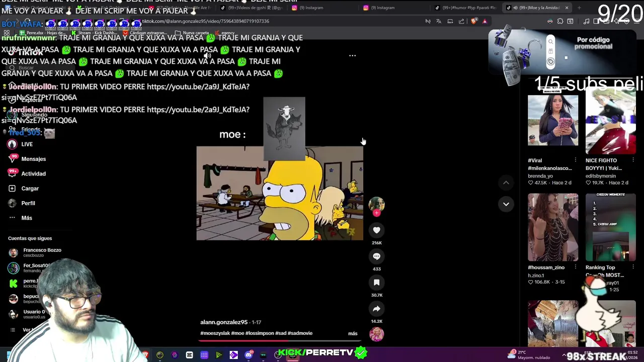Go to previous video with up arrow
Viewport: 644px width, 362px height.
[506, 183]
